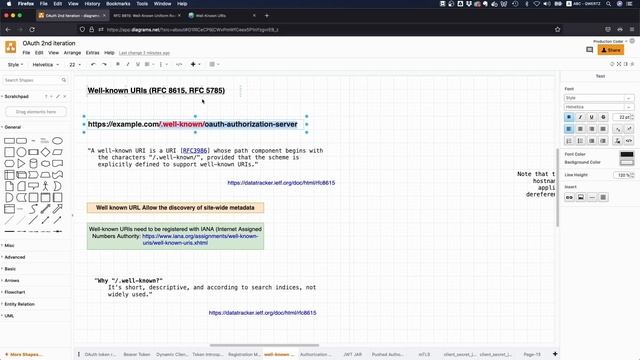This screenshot has width=640, height=360.
Task: Switch to the Bearer Token page tab
Action: (x=137, y=354)
